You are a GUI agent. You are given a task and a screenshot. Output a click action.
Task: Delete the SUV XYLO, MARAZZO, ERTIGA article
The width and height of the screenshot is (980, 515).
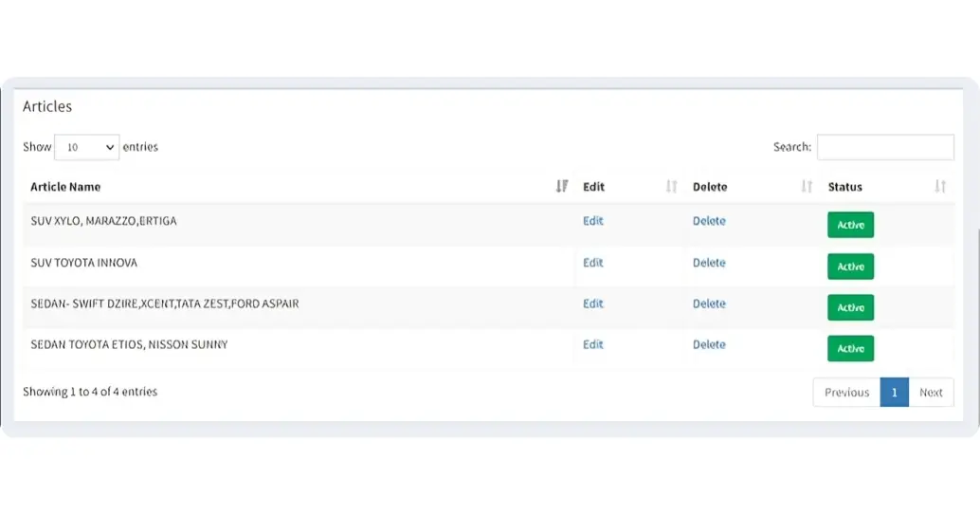point(709,221)
